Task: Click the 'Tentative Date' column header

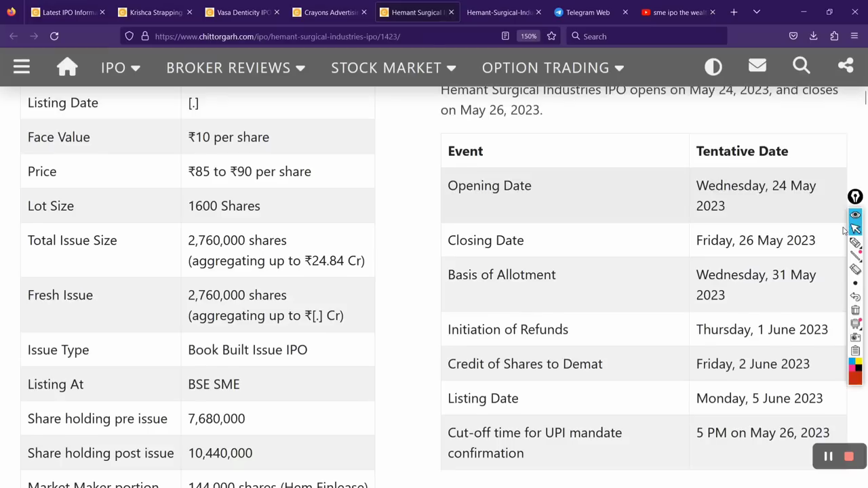Action: coord(742,151)
